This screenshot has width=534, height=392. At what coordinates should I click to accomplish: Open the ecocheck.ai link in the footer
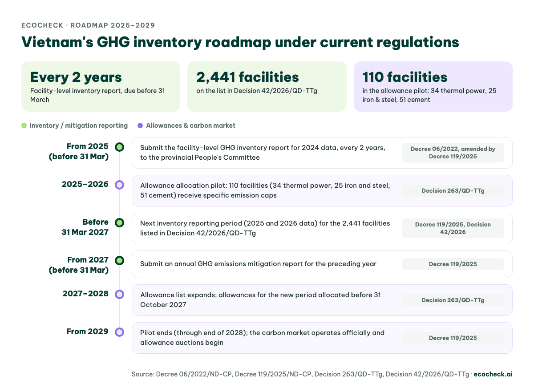point(493,374)
